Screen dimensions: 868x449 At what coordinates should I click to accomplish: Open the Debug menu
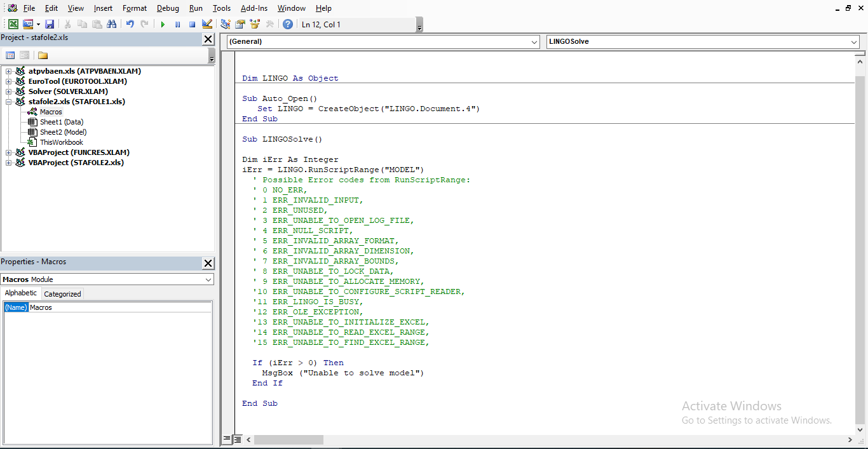click(168, 8)
